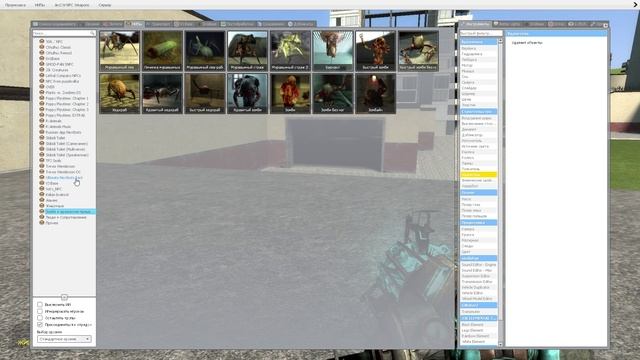Click the icon beside Прочее
The height and width of the screenshot is (360, 640).
click(x=42, y=223)
